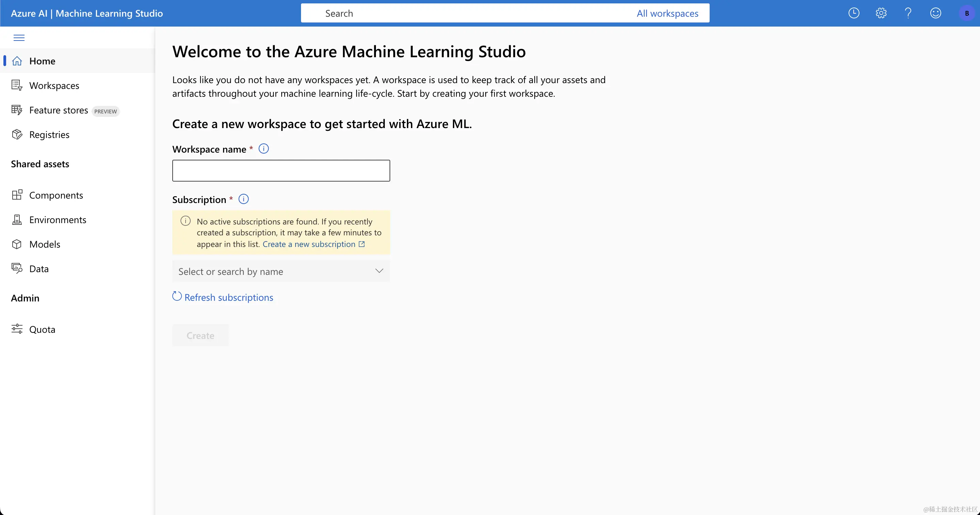Click Workspace name info icon
Viewport: 980px width, 515px height.
(263, 149)
